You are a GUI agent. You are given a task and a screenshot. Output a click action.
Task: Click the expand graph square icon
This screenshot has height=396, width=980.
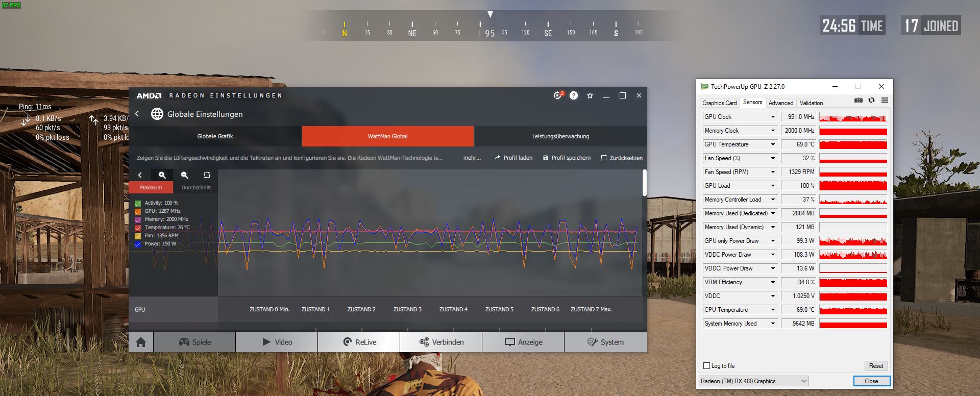207,175
